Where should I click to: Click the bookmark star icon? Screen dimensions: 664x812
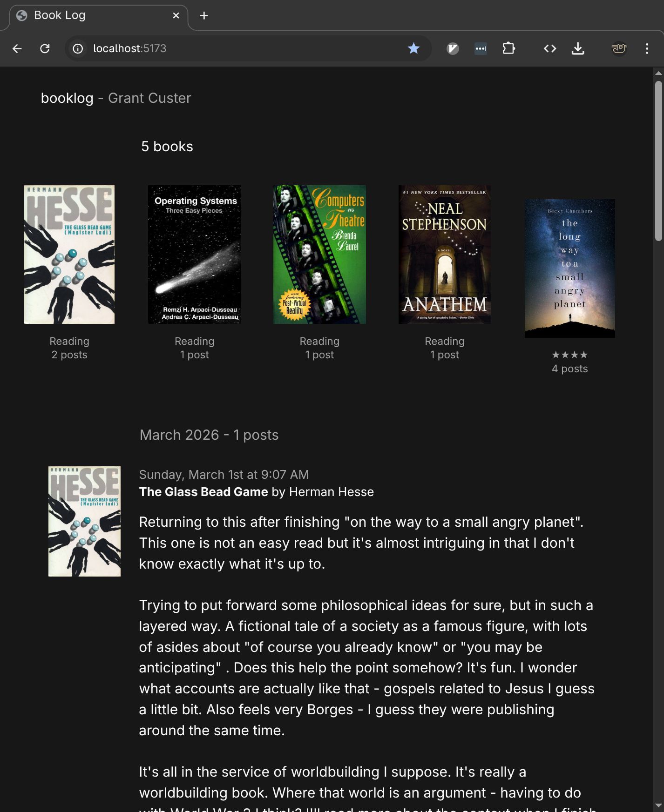point(413,48)
